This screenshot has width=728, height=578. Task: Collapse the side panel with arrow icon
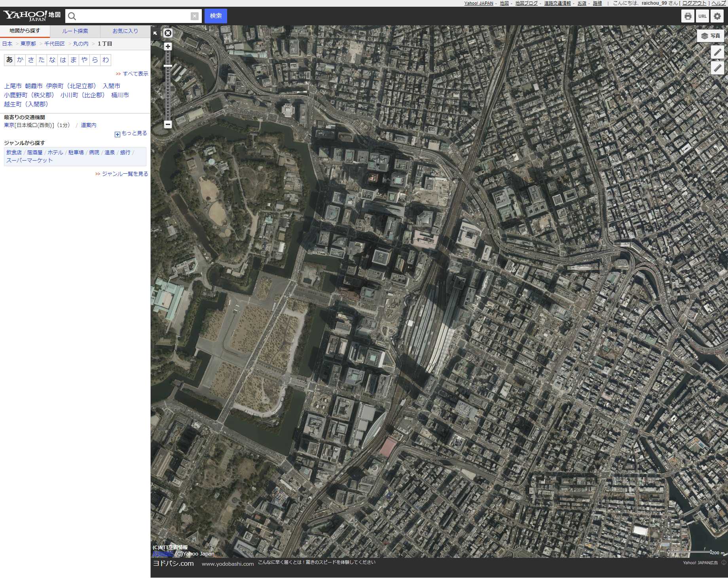pos(155,34)
